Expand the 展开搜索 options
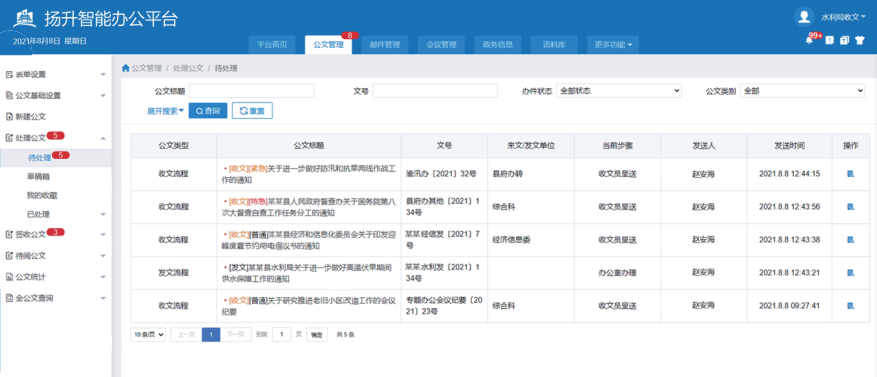Screen dimensions: 877x377 (166, 111)
